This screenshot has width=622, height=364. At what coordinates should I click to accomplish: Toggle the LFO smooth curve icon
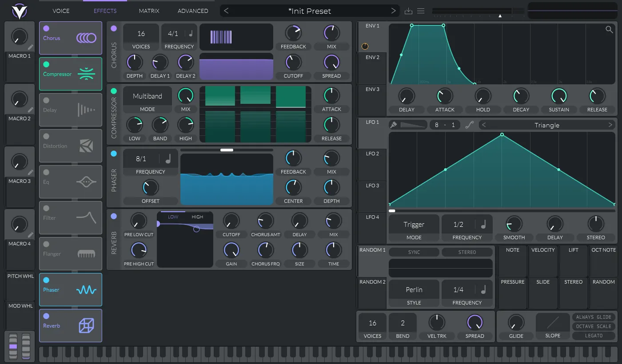(x=470, y=125)
